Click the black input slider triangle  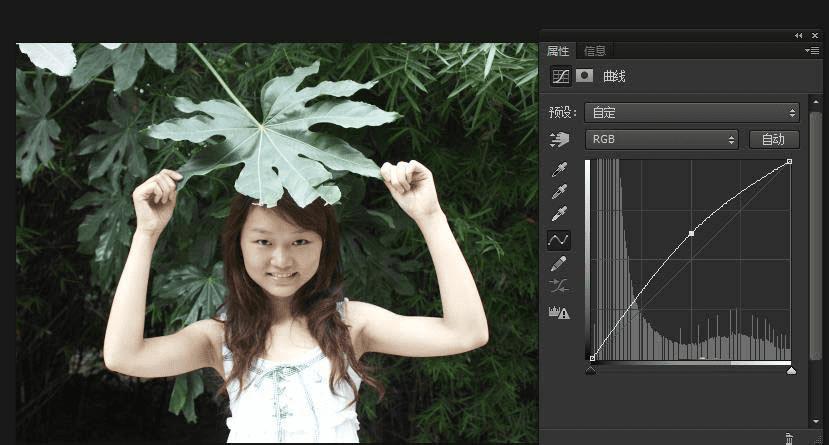coord(591,370)
